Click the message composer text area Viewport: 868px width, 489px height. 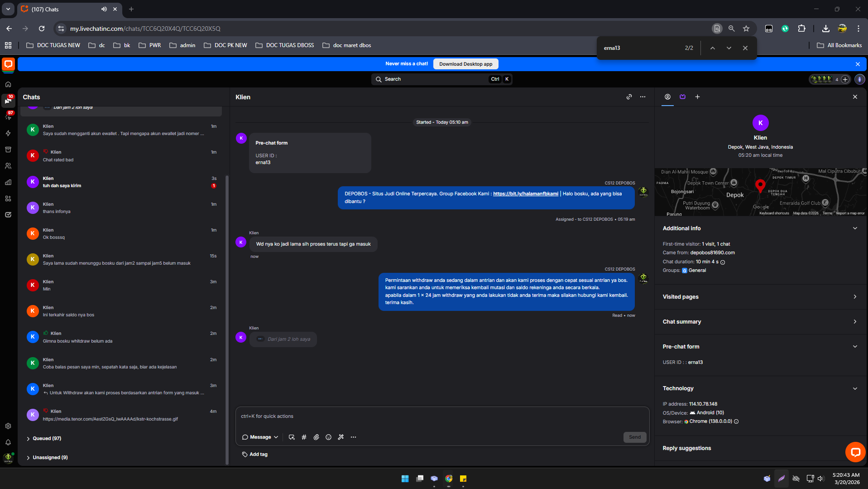click(442, 416)
